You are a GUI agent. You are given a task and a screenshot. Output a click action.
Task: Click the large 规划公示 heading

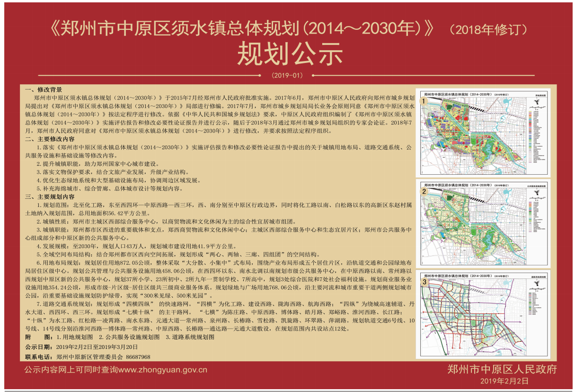(290, 53)
